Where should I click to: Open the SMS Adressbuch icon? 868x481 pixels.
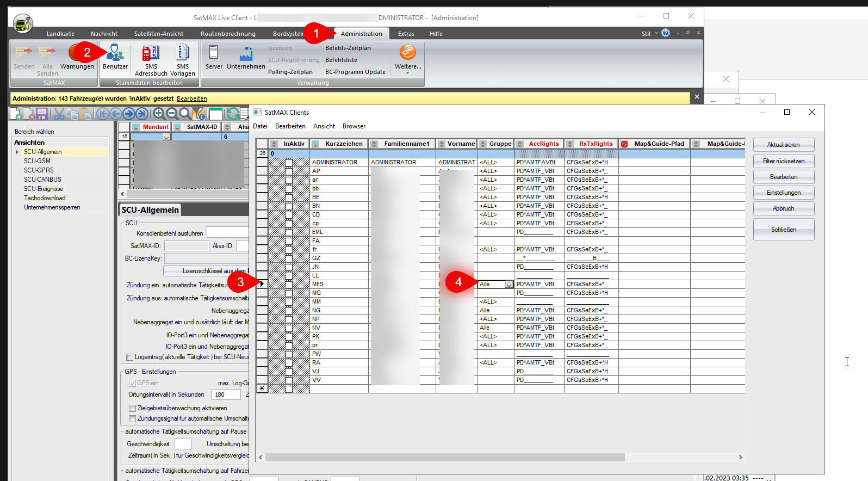tap(151, 53)
